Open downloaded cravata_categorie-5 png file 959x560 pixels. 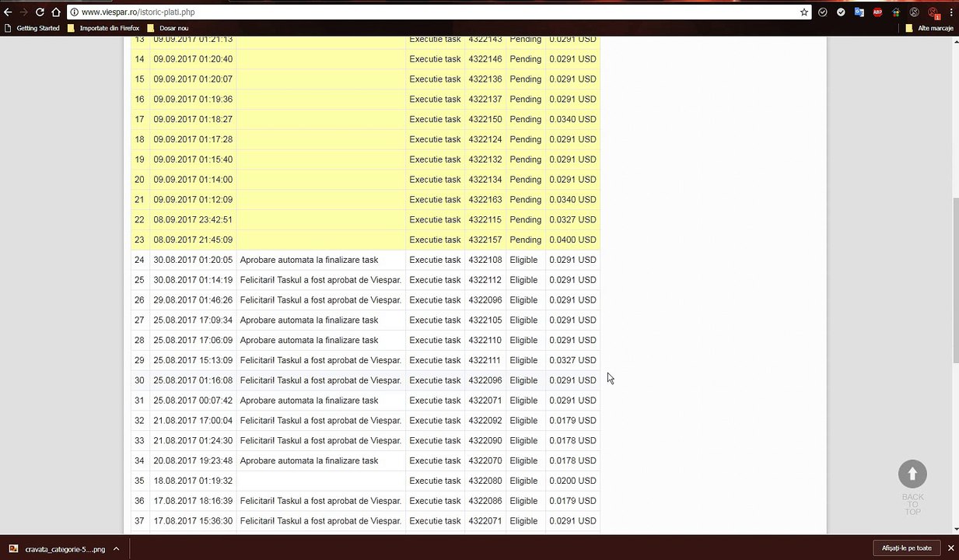58,548
